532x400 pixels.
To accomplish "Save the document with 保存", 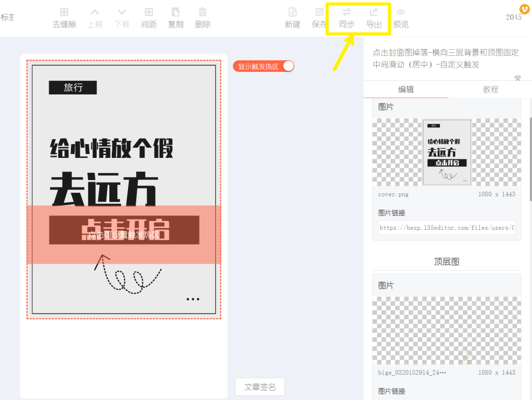I will point(319,18).
